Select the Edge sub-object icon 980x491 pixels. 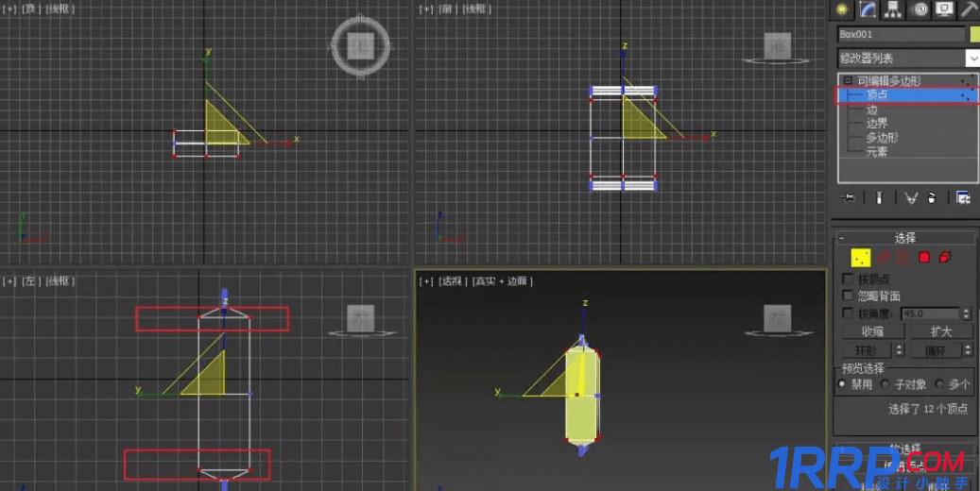pos(883,257)
